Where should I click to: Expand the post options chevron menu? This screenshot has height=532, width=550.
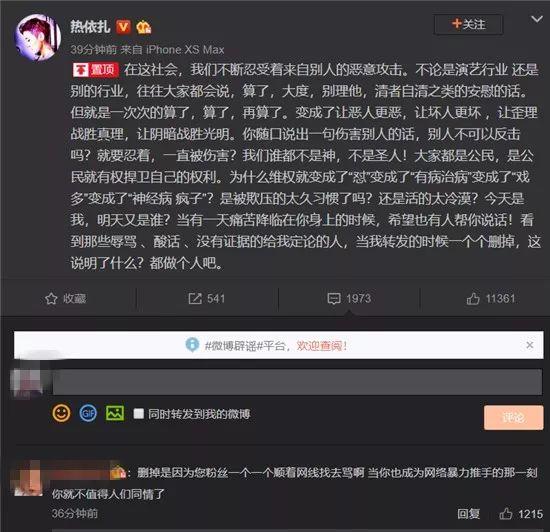tap(537, 19)
